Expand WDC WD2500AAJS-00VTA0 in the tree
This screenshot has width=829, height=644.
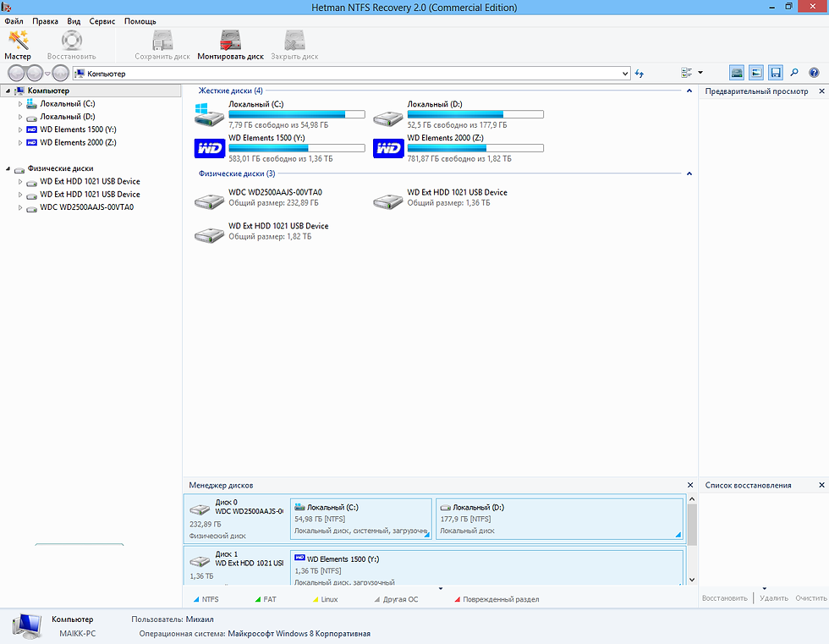[x=20, y=207]
